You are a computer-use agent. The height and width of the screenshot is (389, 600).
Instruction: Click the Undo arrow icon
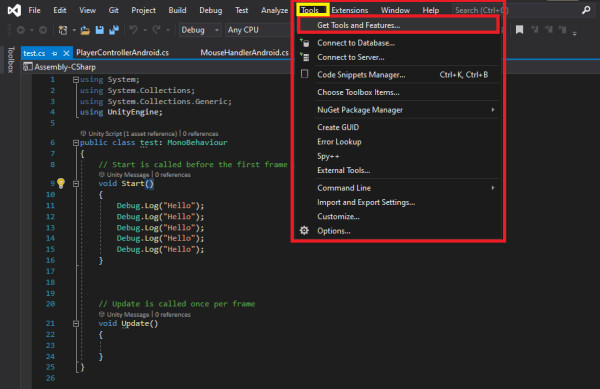pyautogui.click(x=133, y=30)
